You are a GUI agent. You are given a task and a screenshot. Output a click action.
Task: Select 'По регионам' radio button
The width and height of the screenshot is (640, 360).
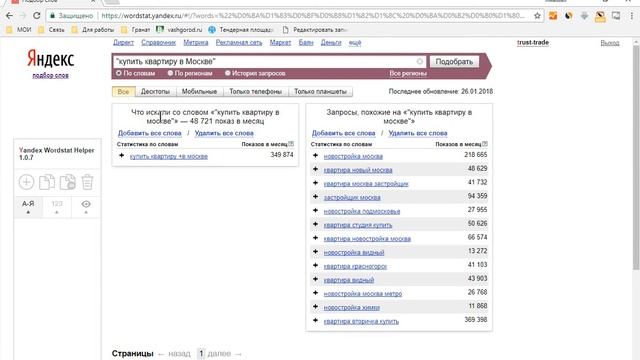coord(170,73)
